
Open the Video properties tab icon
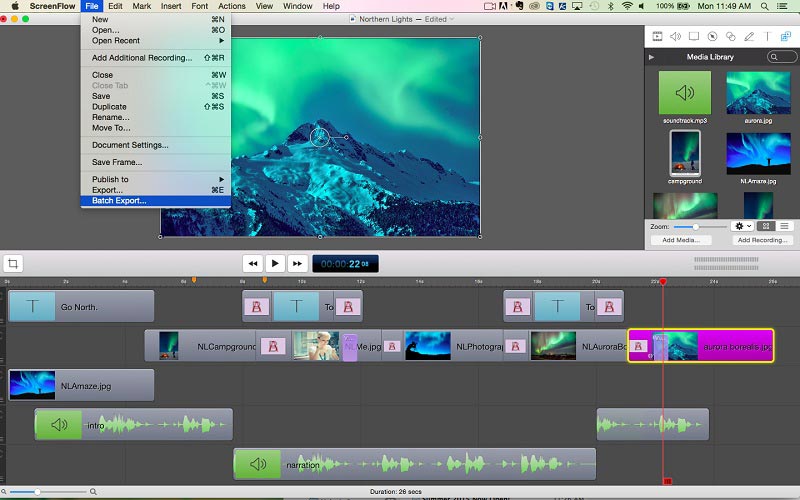(x=657, y=37)
